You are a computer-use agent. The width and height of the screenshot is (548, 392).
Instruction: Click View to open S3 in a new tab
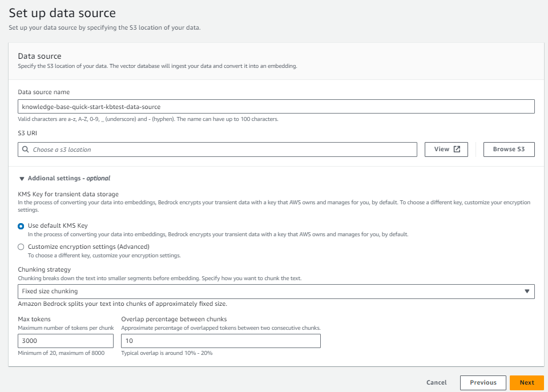[446, 149]
